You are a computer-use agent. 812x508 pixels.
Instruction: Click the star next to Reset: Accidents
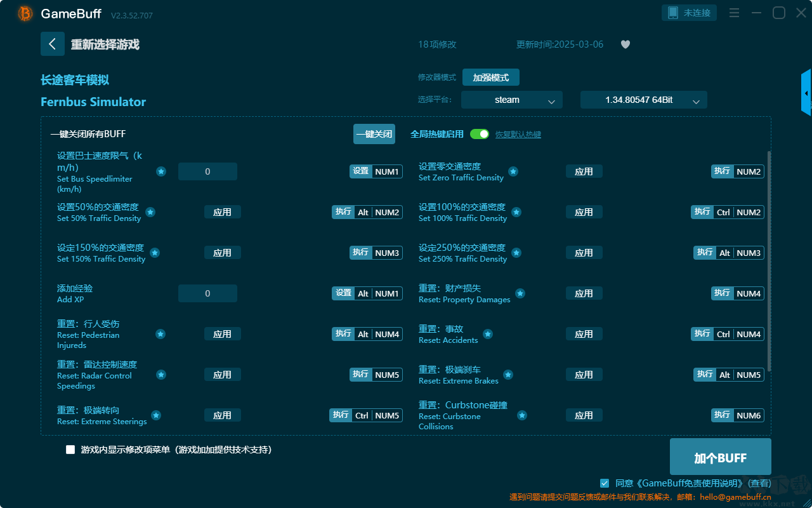[x=488, y=334]
